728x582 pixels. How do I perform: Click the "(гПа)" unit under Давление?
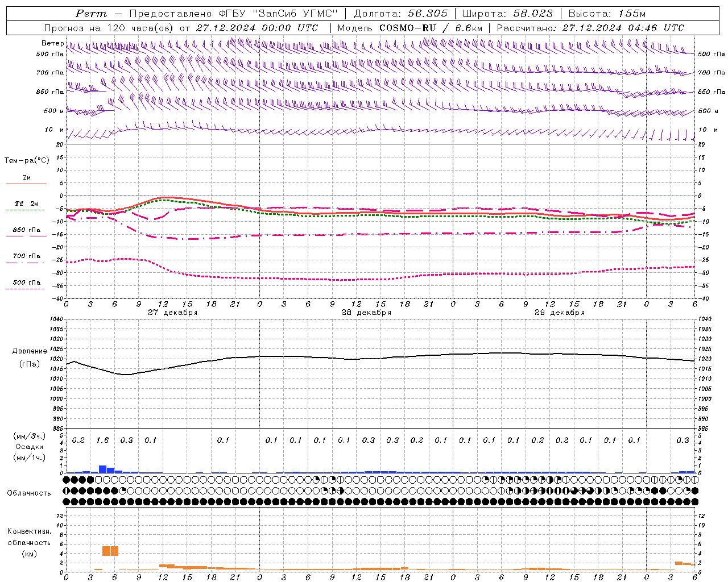point(30,364)
